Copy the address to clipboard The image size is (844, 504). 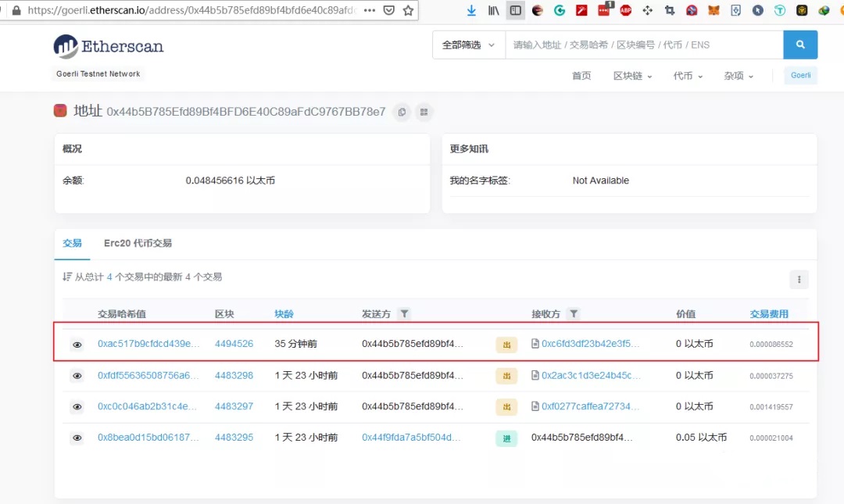[402, 112]
